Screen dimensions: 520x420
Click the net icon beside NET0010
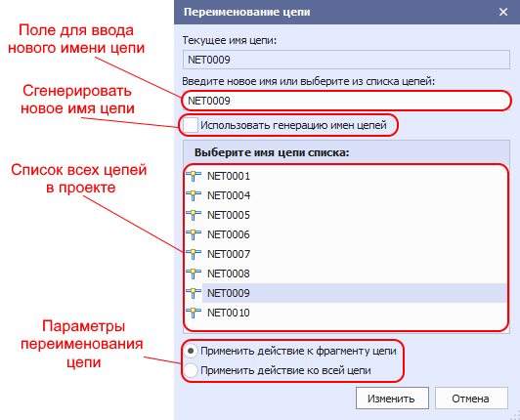pyautogui.click(x=194, y=313)
